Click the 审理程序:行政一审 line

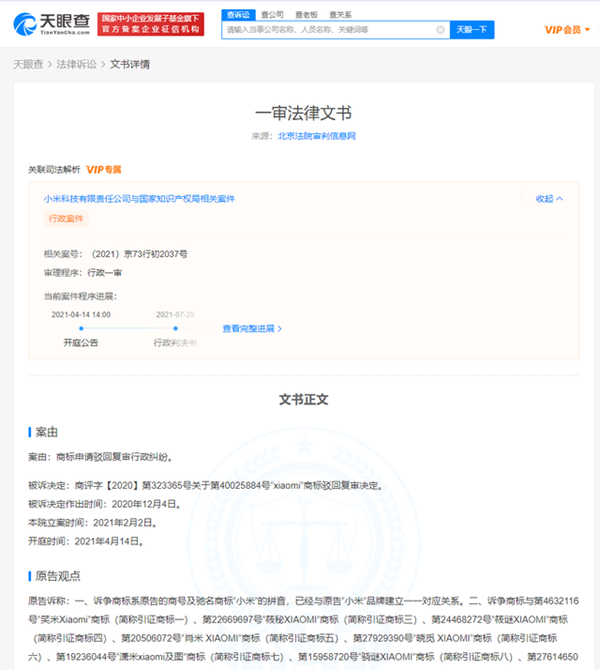(x=82, y=273)
